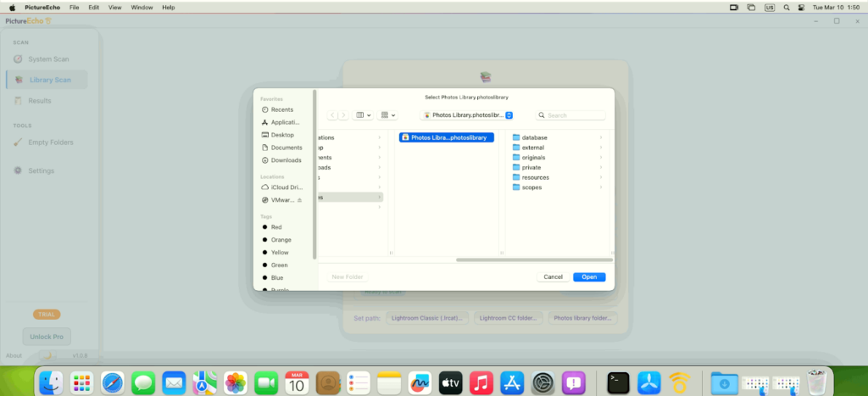Expand the originals folder chevron

coord(601,158)
